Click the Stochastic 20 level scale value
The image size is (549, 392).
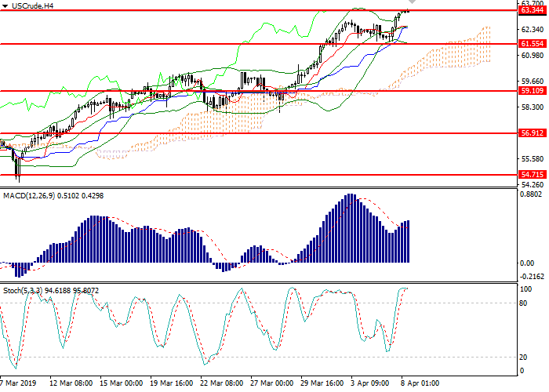pos(525,357)
